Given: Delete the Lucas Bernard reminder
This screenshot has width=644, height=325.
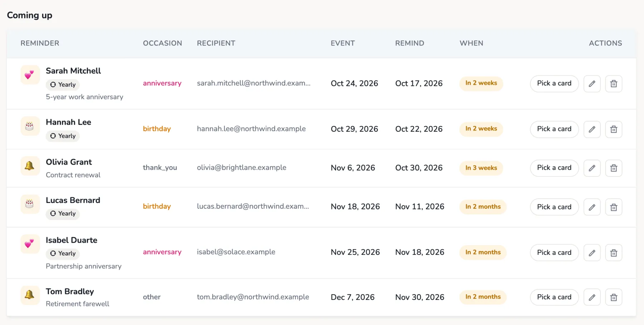Looking at the screenshot, I should coord(614,207).
